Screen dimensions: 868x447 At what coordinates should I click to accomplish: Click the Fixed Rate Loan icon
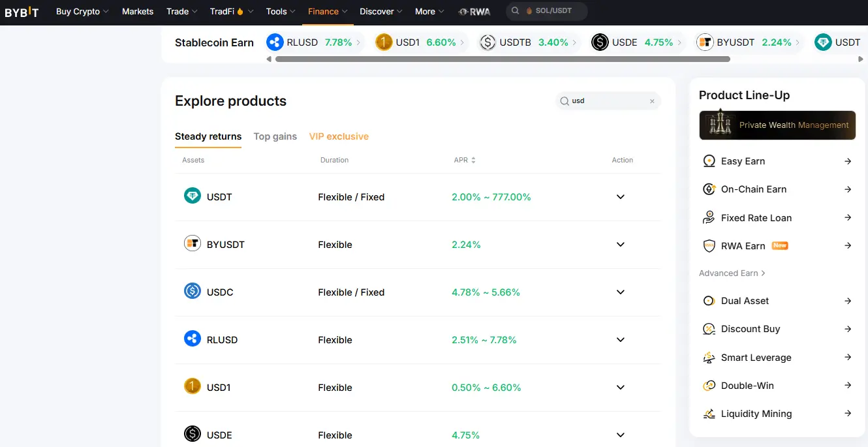709,218
